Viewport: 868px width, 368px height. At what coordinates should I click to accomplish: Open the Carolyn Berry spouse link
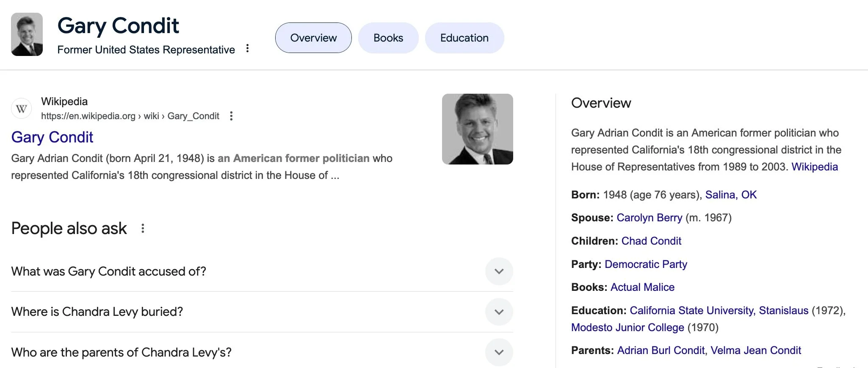(649, 217)
